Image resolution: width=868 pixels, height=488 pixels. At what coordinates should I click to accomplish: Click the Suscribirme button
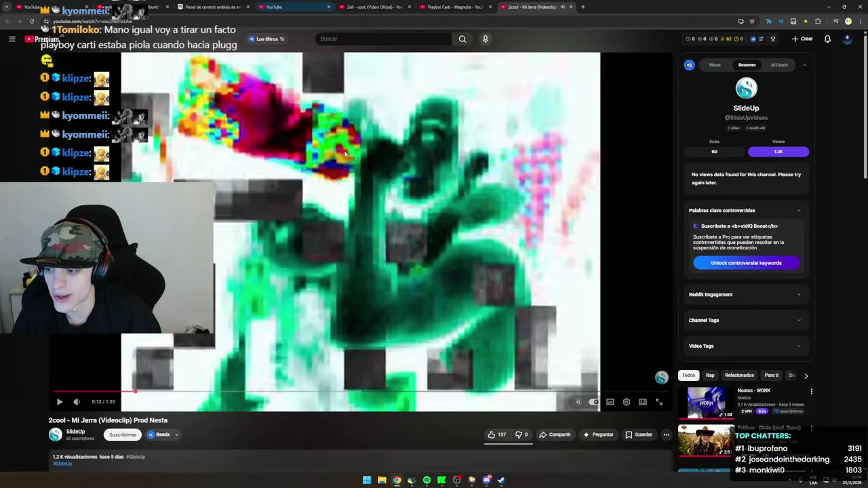tap(123, 434)
